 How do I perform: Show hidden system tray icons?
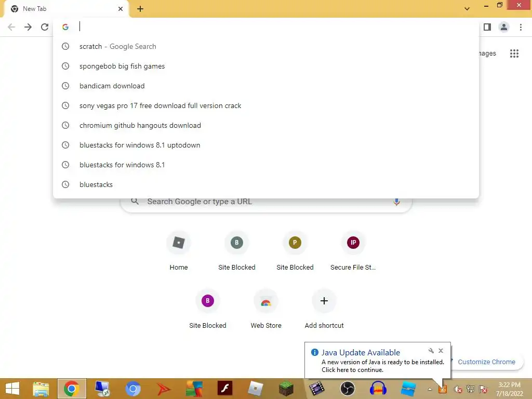coord(430,389)
